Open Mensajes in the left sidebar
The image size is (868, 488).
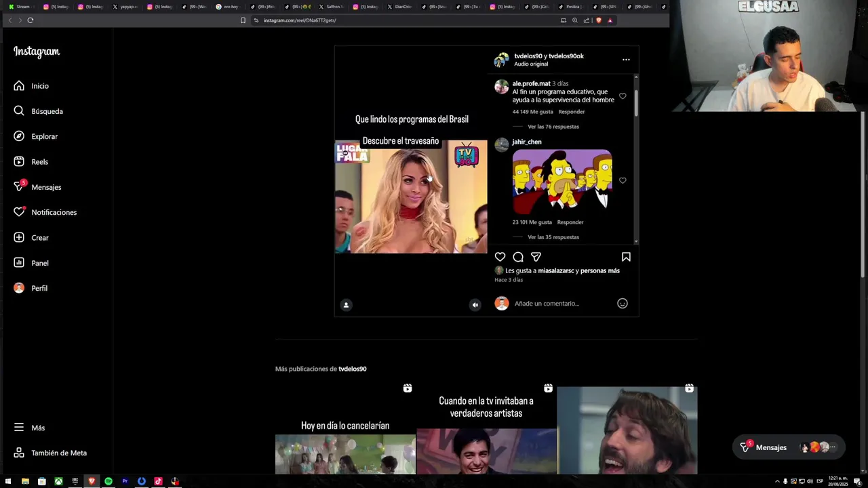click(x=37, y=187)
